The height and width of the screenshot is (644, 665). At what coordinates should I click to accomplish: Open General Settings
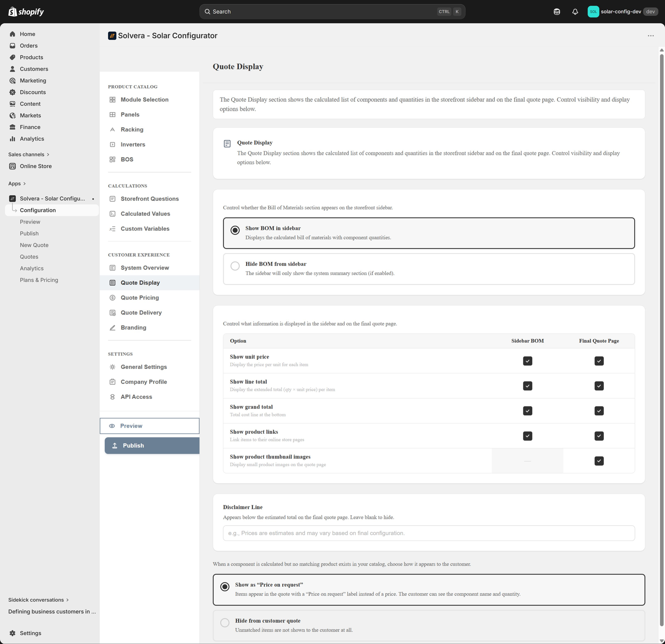(149, 367)
